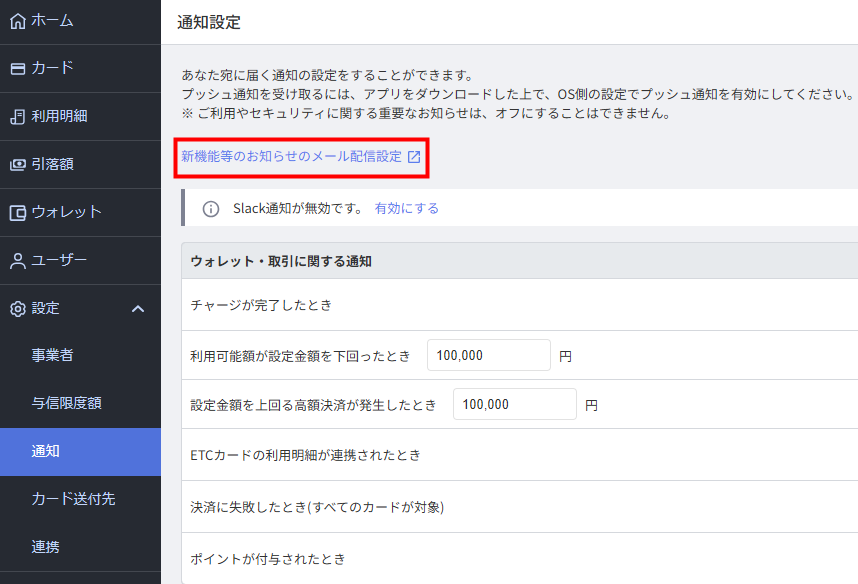Click the ウォレット wallet icon
Screen dimensions: 858x584
[17, 212]
